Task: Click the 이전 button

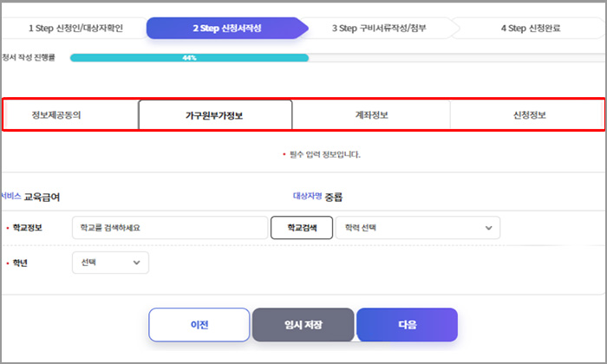Action: (x=199, y=324)
